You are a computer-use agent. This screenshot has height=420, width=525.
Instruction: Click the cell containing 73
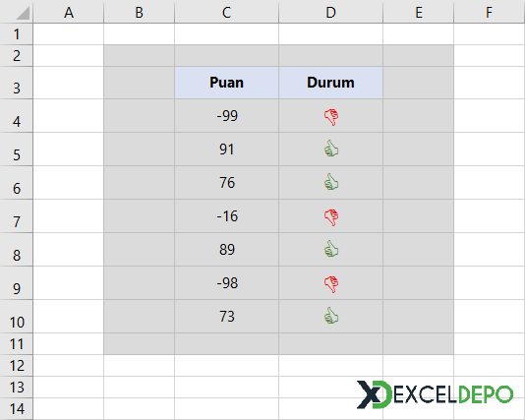(x=226, y=317)
